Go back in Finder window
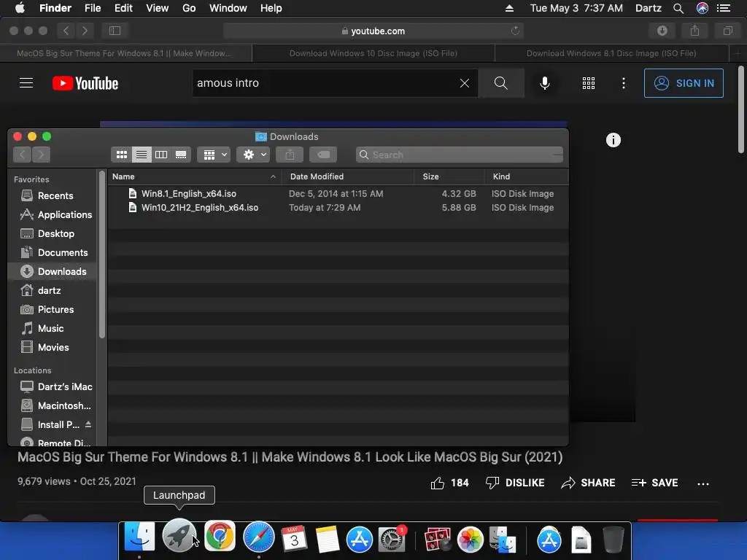The height and width of the screenshot is (560, 747). coord(22,155)
